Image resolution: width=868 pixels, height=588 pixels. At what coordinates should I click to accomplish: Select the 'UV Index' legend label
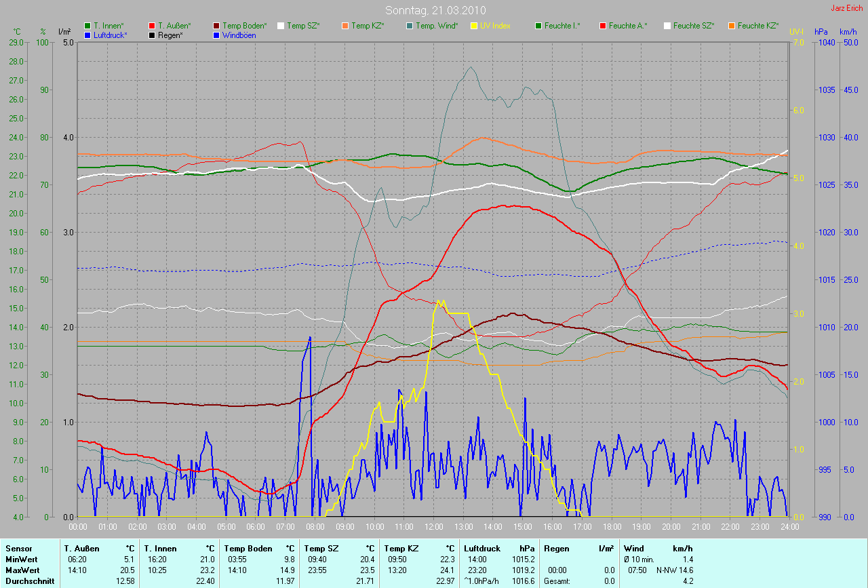click(x=495, y=26)
